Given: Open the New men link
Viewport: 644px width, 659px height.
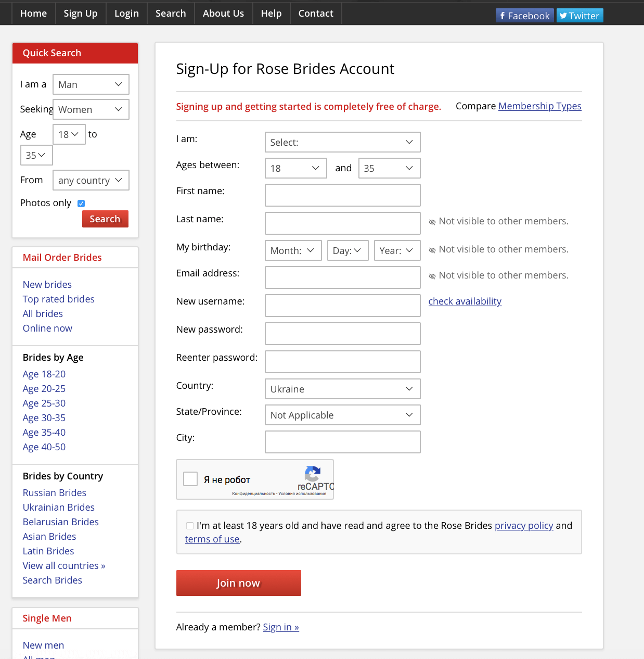Looking at the screenshot, I should pos(44,645).
